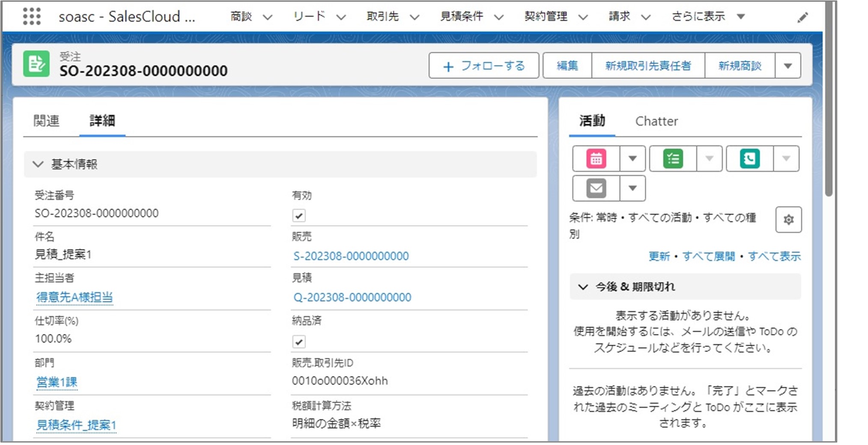Open the リード navigation item
Screen dimensions: 868x445
click(x=309, y=16)
